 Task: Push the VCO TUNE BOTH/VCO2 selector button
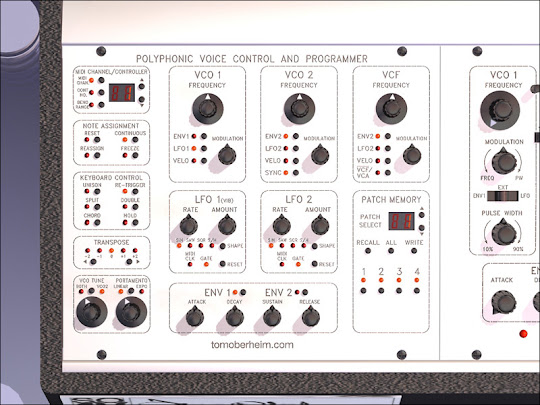point(91,291)
